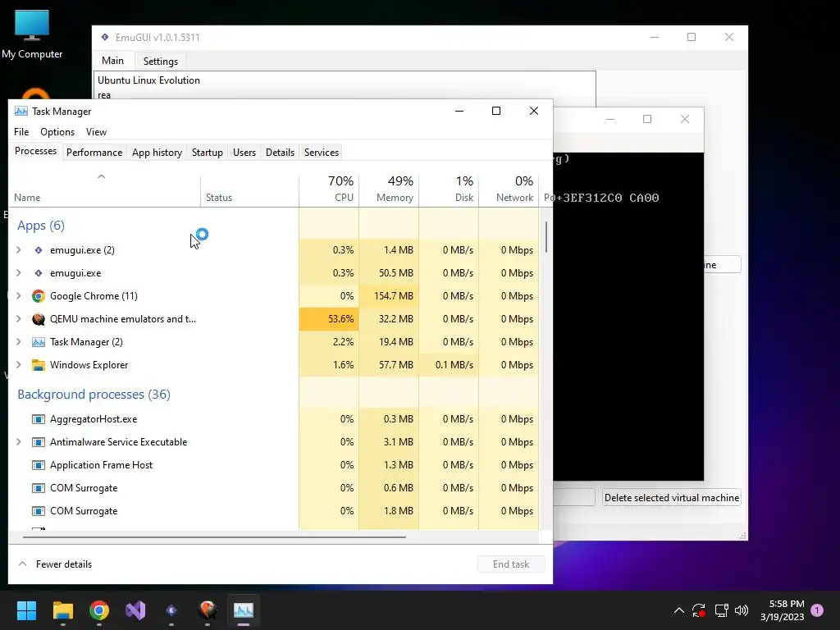Expand the QEMU machine emulators group

click(x=19, y=319)
